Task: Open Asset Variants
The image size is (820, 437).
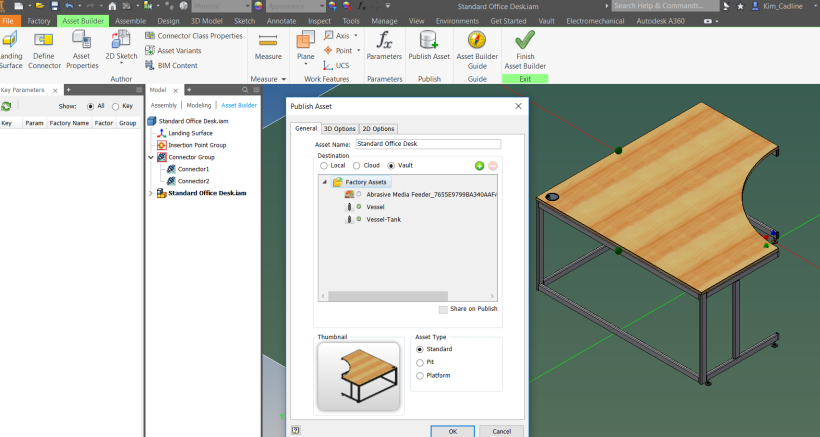Action: pyautogui.click(x=173, y=51)
